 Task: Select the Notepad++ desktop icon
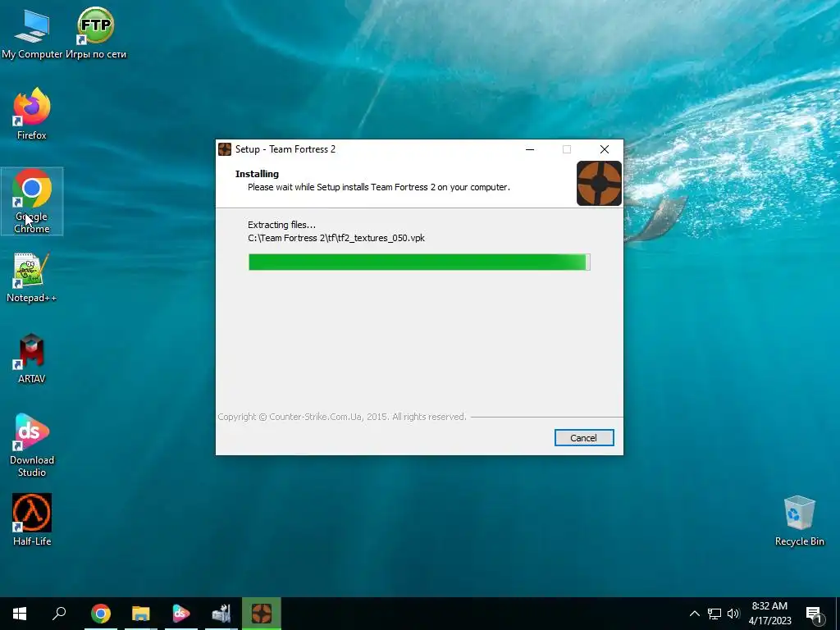32,277
